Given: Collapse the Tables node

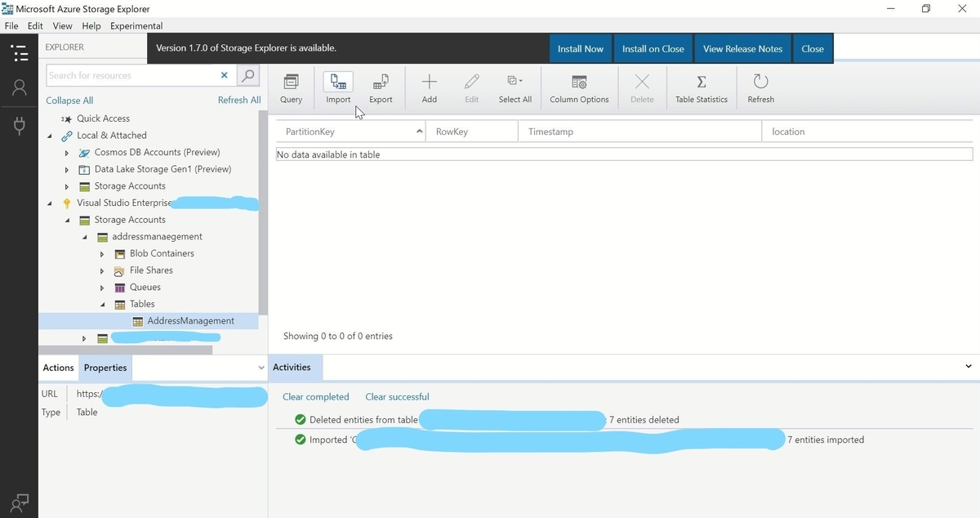Looking at the screenshot, I should (x=102, y=304).
